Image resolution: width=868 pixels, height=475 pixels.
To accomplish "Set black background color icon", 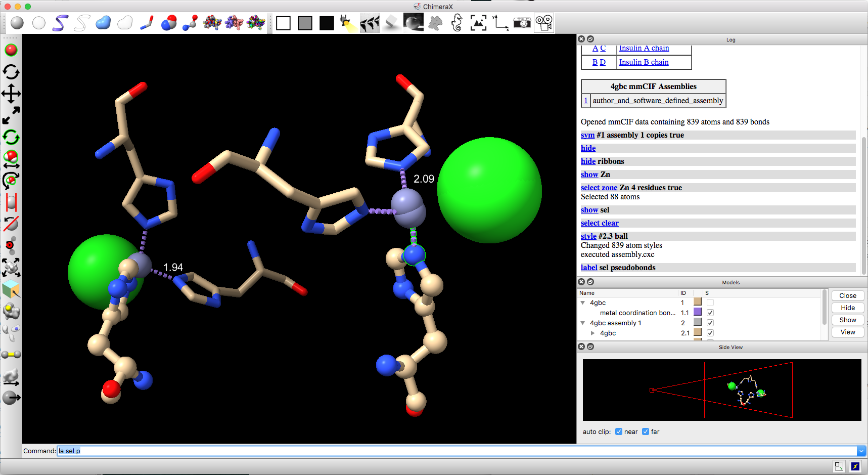I will click(x=327, y=23).
